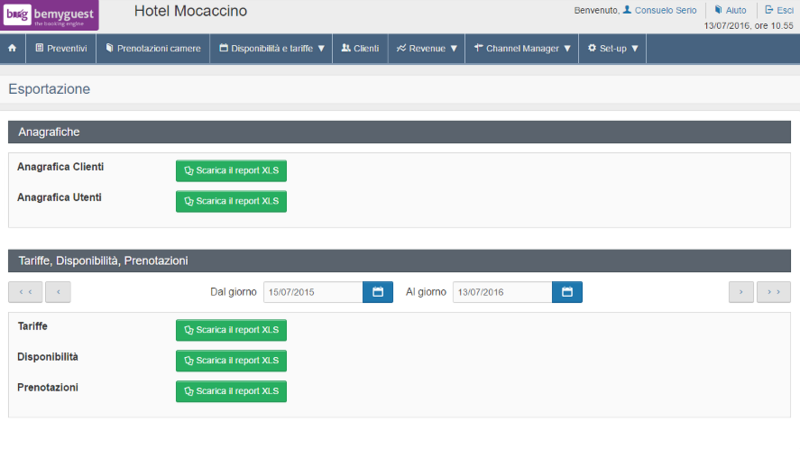This screenshot has height=449, width=800.
Task: Advance to next period with single-right arrow
Action: (740, 292)
